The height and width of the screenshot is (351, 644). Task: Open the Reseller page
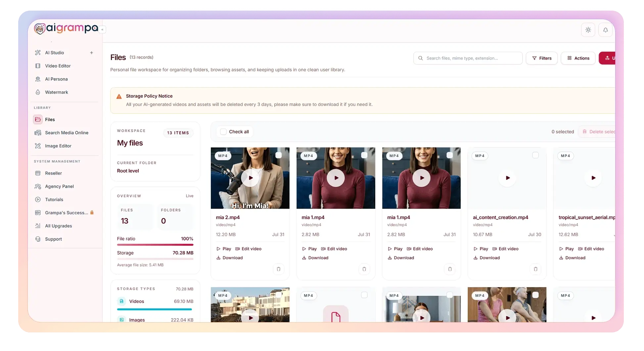(x=53, y=173)
